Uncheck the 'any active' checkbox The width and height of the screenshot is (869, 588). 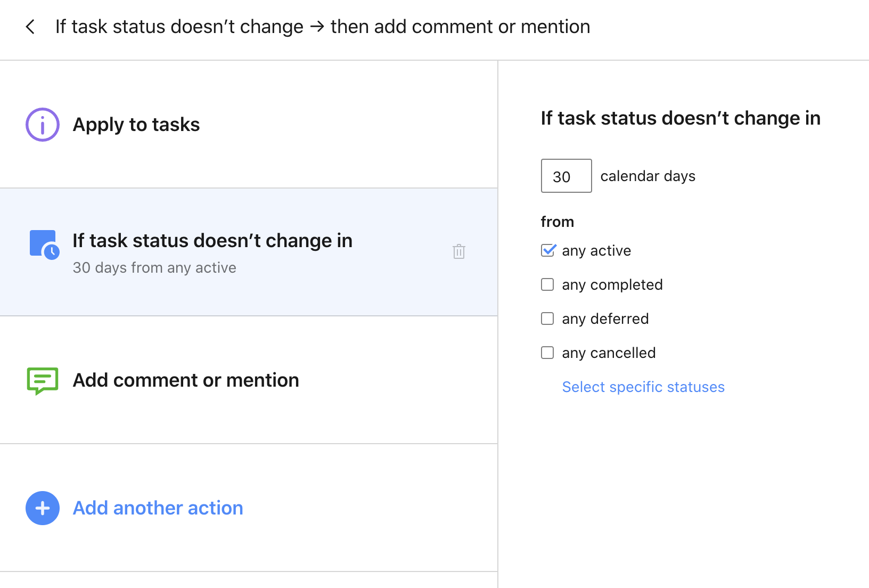point(548,250)
